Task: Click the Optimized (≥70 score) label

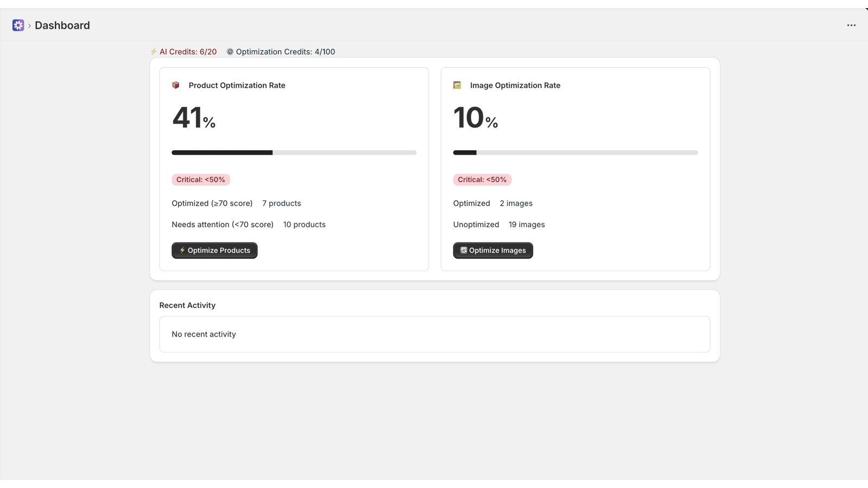Action: coord(212,203)
